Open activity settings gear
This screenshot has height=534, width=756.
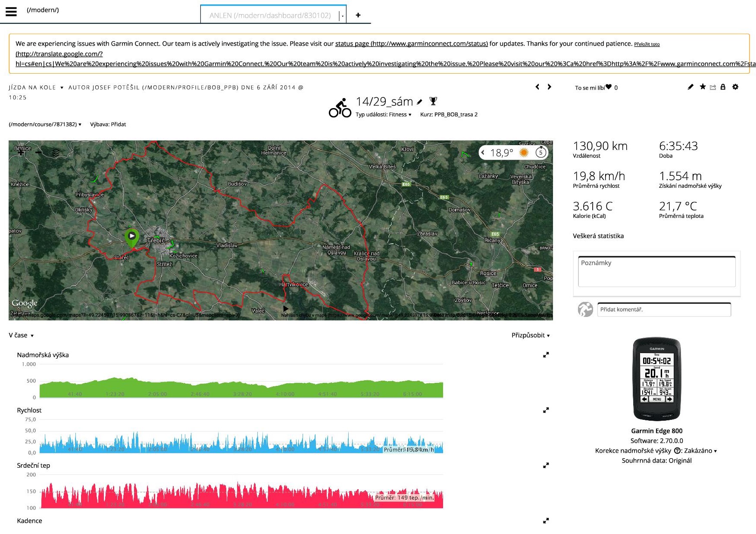coord(735,87)
